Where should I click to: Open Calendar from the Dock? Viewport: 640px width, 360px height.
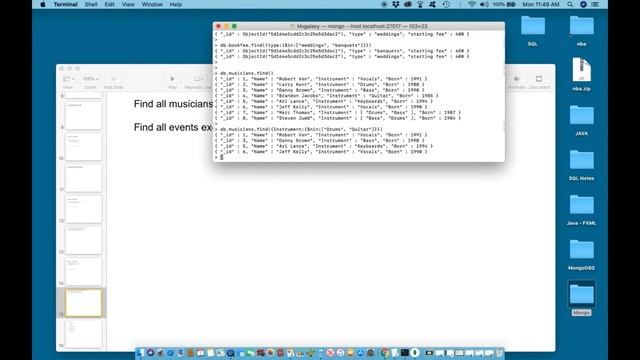point(200,353)
